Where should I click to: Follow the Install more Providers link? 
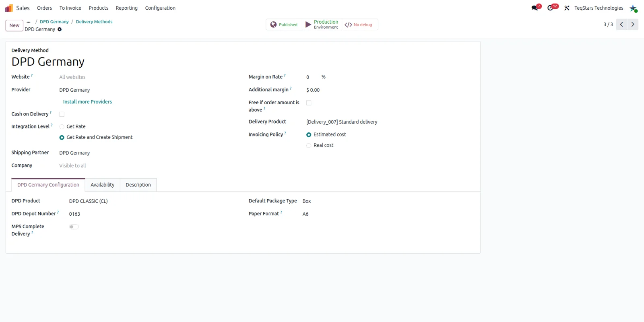87,102
